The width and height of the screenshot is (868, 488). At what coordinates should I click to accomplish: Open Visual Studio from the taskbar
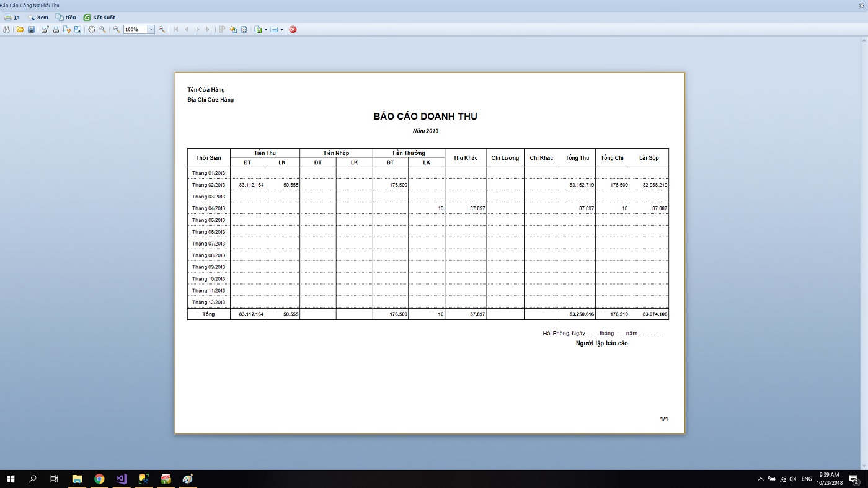pyautogui.click(x=122, y=479)
